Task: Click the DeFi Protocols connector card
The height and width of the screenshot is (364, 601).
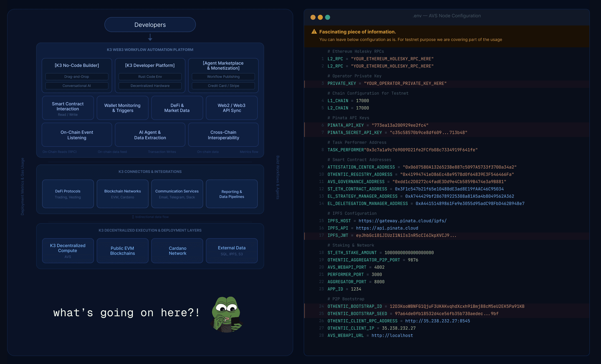Action: tap(68, 194)
